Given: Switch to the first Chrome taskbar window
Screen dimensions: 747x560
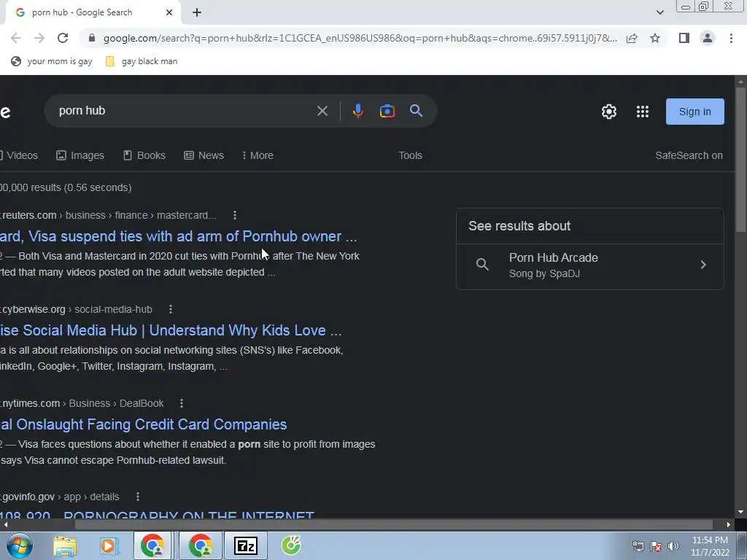Looking at the screenshot, I should [x=153, y=545].
